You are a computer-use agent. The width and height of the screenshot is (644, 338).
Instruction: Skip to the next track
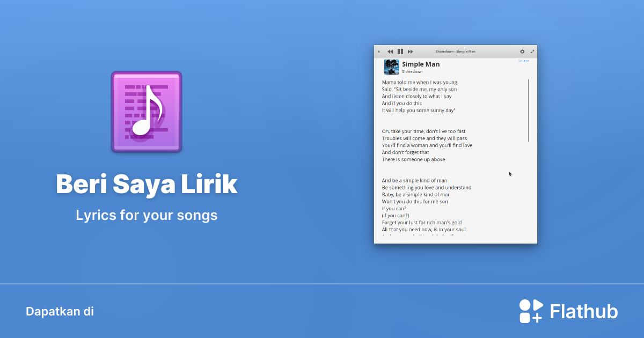410,52
